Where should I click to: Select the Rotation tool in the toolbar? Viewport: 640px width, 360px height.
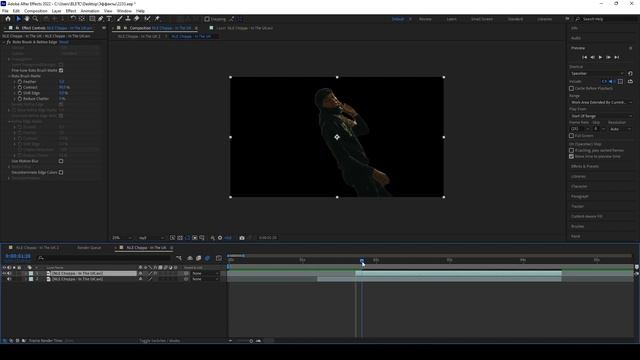[73, 19]
